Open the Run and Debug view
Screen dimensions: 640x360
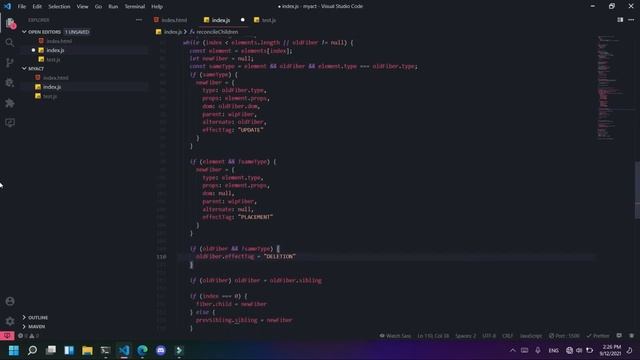tap(10, 82)
